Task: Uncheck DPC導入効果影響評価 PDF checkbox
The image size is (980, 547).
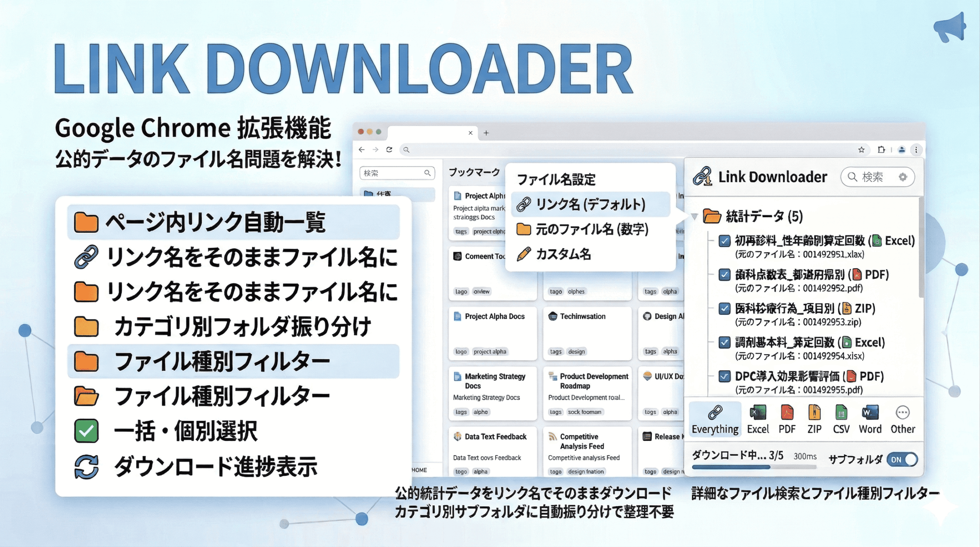Action: (724, 377)
